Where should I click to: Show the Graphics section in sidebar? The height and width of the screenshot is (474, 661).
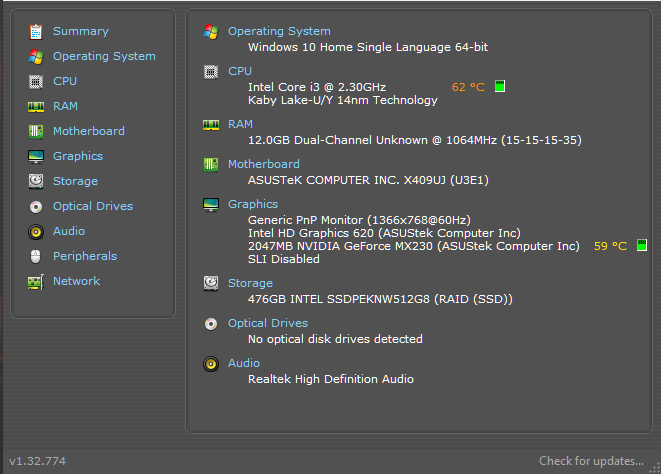tap(78, 156)
